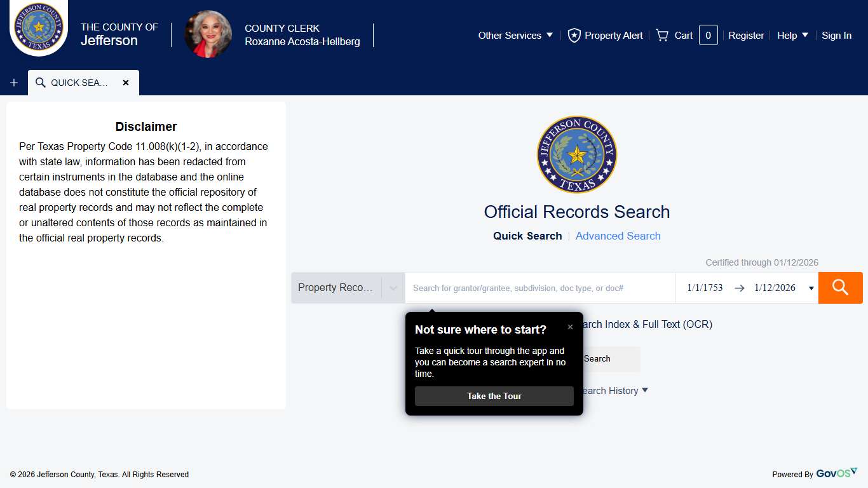This screenshot has height=488, width=868.
Task: Close the Quick Search tab
Action: pyautogui.click(x=126, y=83)
